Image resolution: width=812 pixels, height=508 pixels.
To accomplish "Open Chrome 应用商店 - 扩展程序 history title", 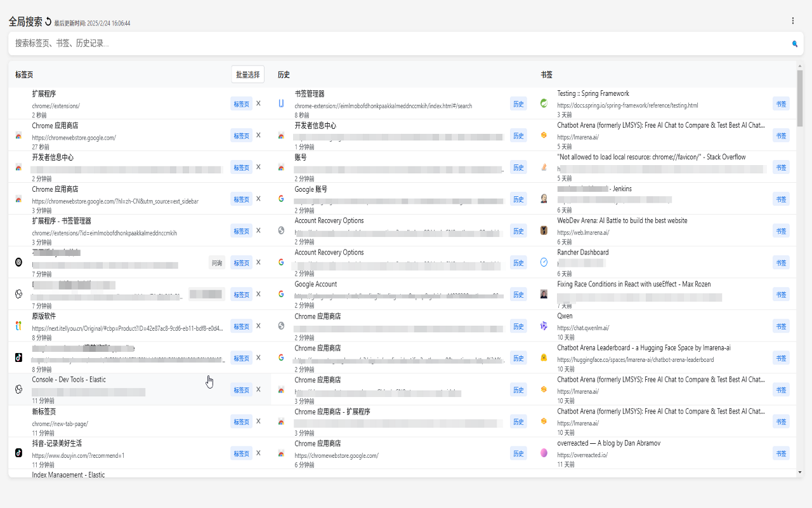I will (332, 411).
